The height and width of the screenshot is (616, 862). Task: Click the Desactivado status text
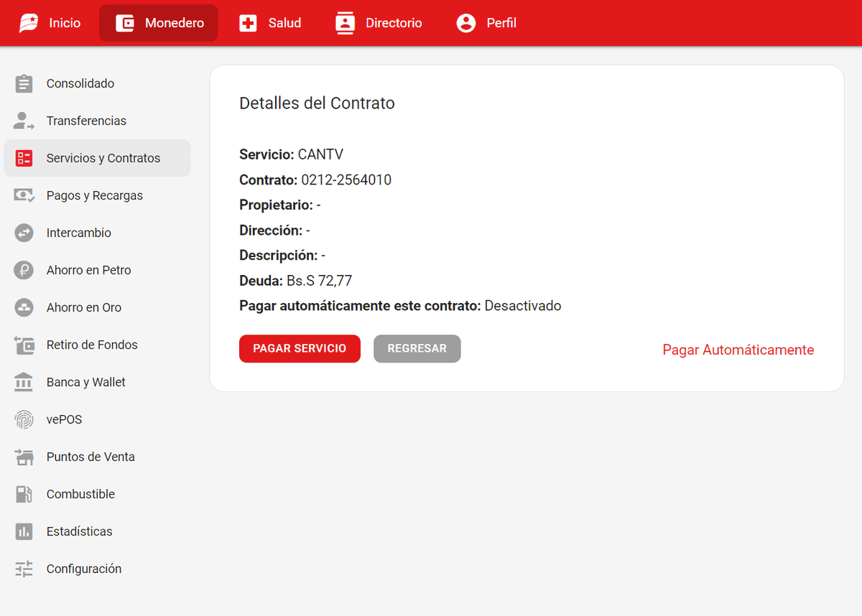click(523, 306)
